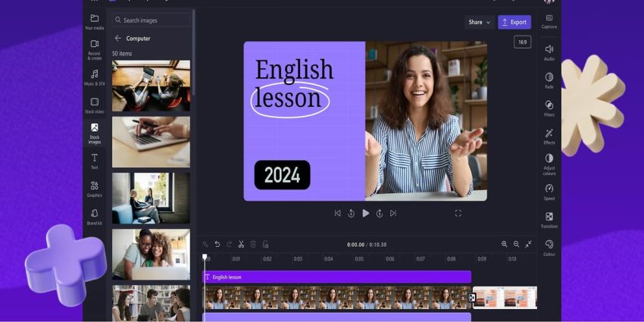Screen dimensions: 644x322
Task: Select the smiling couple with laptop image
Action: pyautogui.click(x=151, y=255)
